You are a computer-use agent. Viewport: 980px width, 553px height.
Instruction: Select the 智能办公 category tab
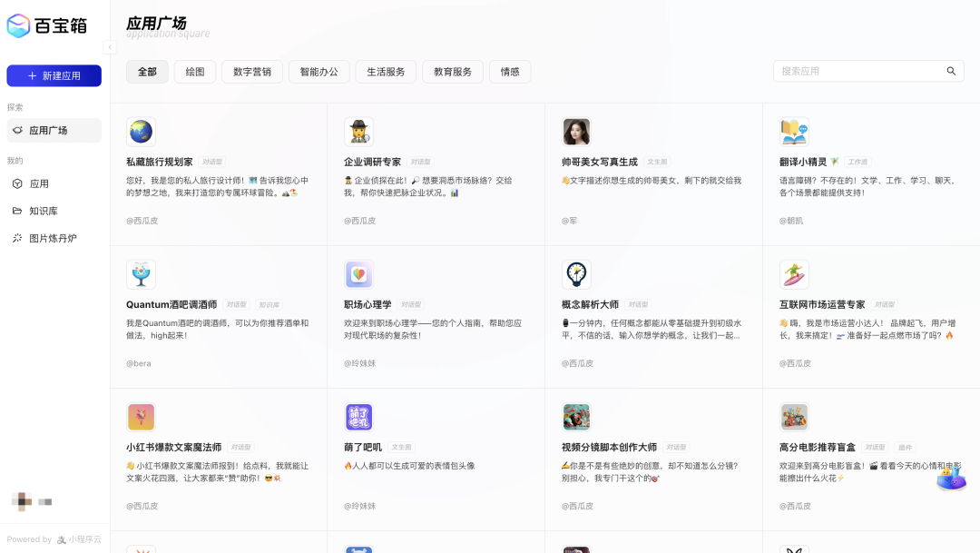[x=318, y=72]
